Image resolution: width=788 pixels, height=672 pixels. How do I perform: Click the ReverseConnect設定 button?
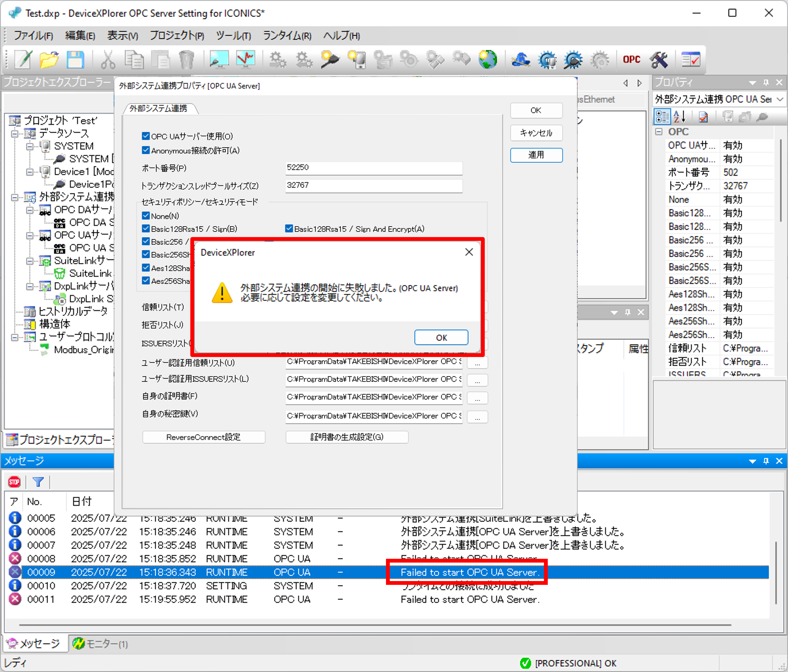click(204, 437)
